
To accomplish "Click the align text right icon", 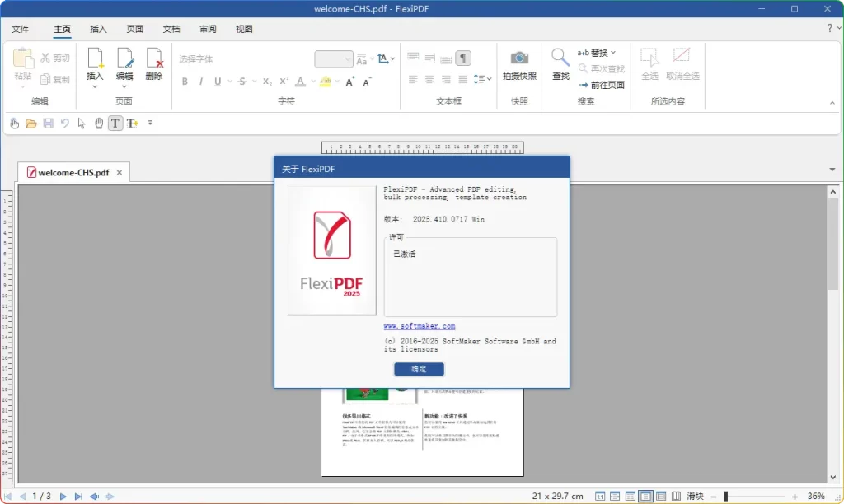I will [446, 80].
